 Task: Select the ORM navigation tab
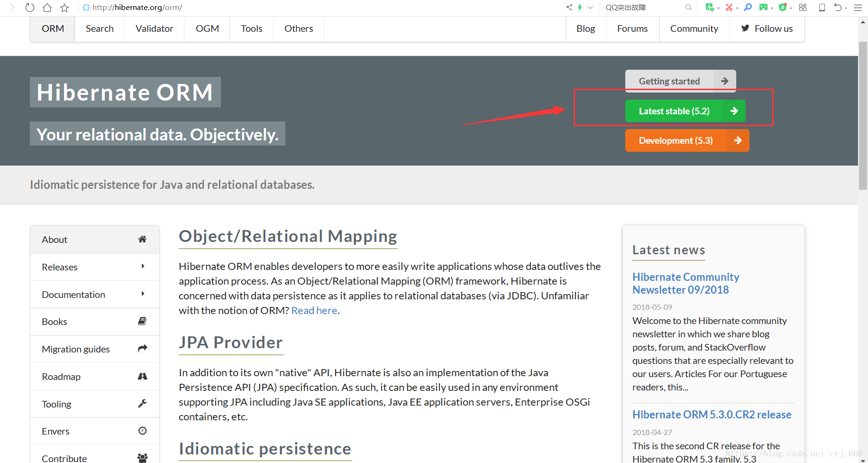click(53, 28)
